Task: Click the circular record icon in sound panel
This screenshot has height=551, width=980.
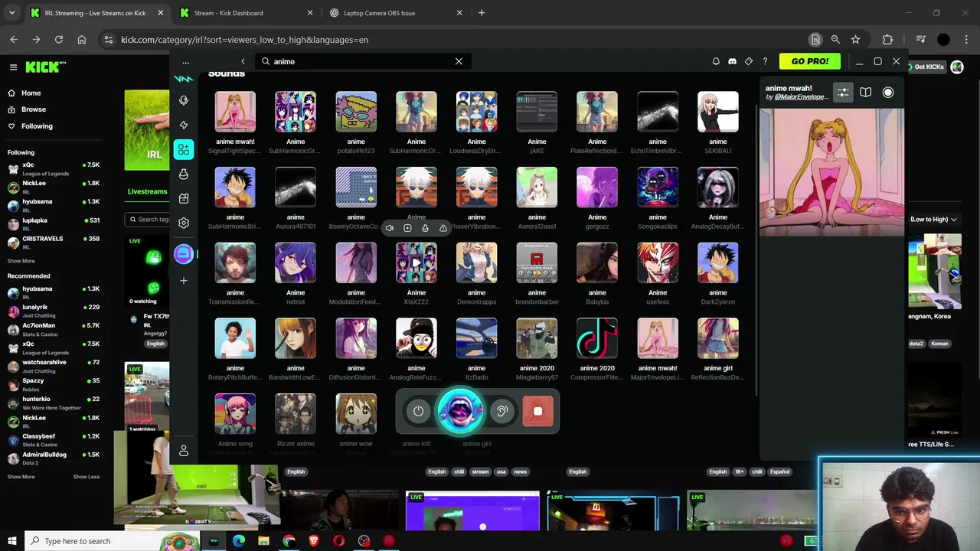Action: pyautogui.click(x=888, y=93)
